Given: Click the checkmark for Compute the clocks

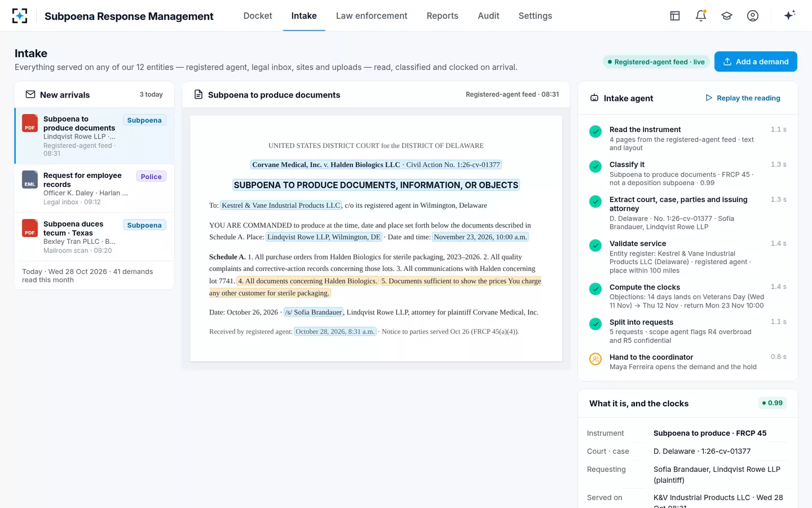Looking at the screenshot, I should 595,289.
